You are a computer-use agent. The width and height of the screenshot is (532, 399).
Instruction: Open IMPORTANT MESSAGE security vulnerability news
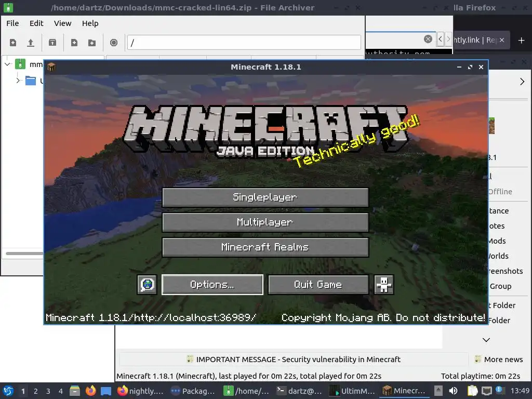point(294,360)
